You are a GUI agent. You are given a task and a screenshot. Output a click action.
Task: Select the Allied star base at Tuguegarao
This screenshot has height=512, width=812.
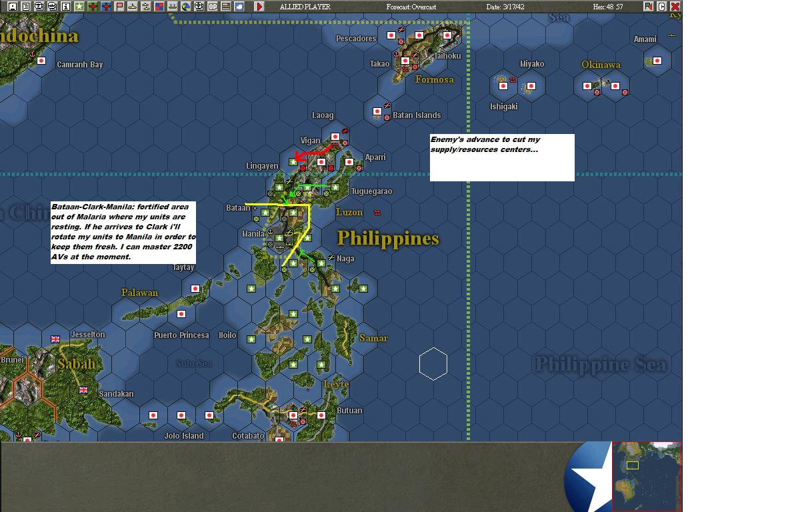(335, 187)
